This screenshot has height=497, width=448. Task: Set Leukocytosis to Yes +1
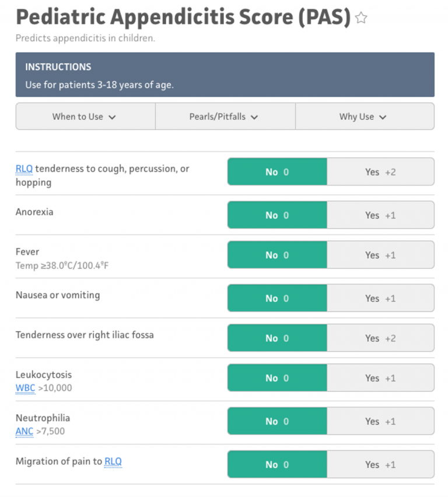click(x=380, y=378)
